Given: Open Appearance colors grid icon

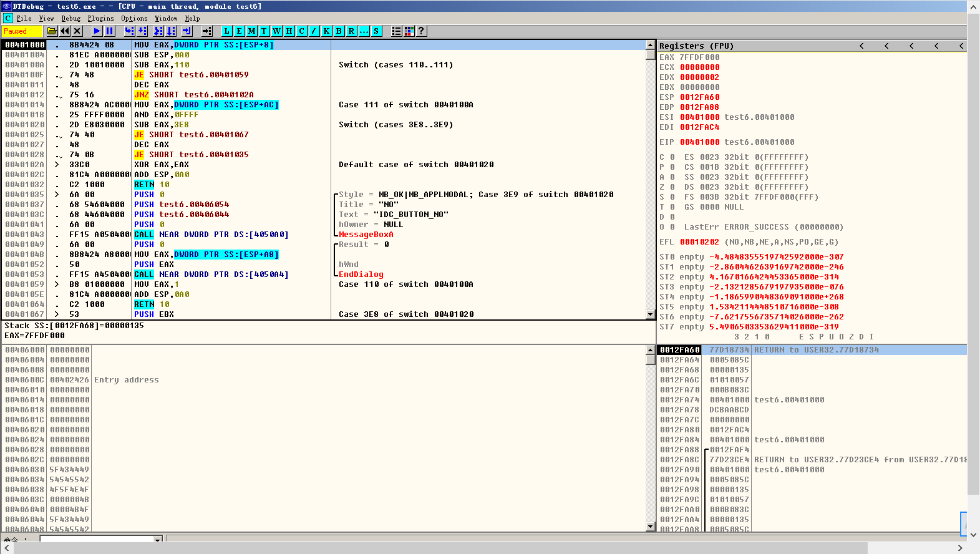Looking at the screenshot, I should pos(409,31).
